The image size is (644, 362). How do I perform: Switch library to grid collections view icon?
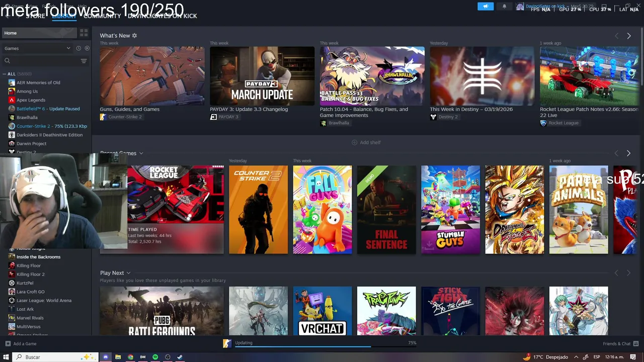click(x=84, y=33)
